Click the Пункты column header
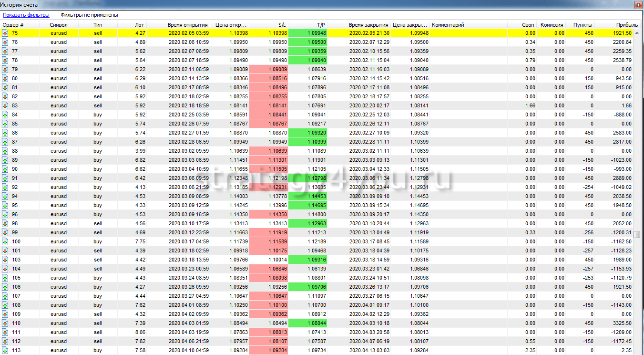This screenshot has height=355, width=644. coord(583,25)
